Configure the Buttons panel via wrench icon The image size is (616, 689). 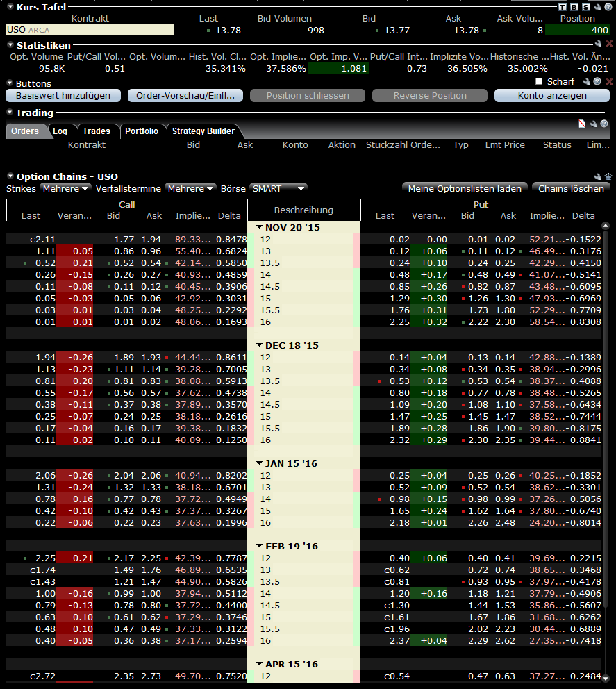click(586, 81)
